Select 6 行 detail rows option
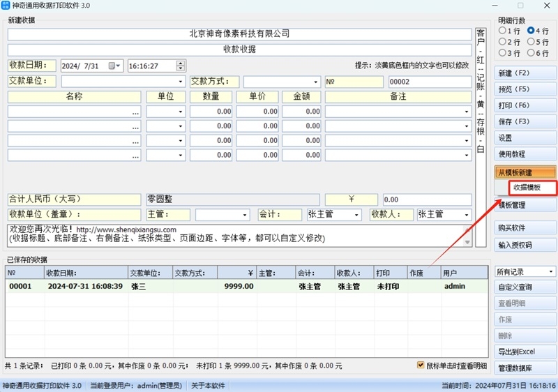 tap(531, 52)
